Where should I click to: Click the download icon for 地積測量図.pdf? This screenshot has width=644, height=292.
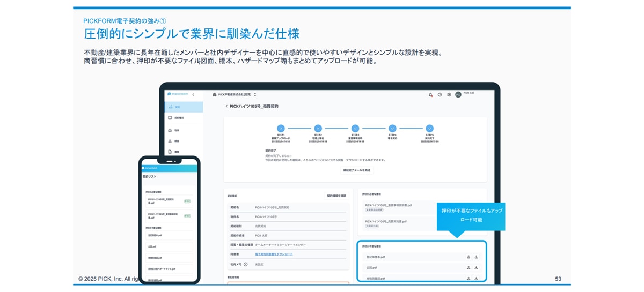point(476,279)
